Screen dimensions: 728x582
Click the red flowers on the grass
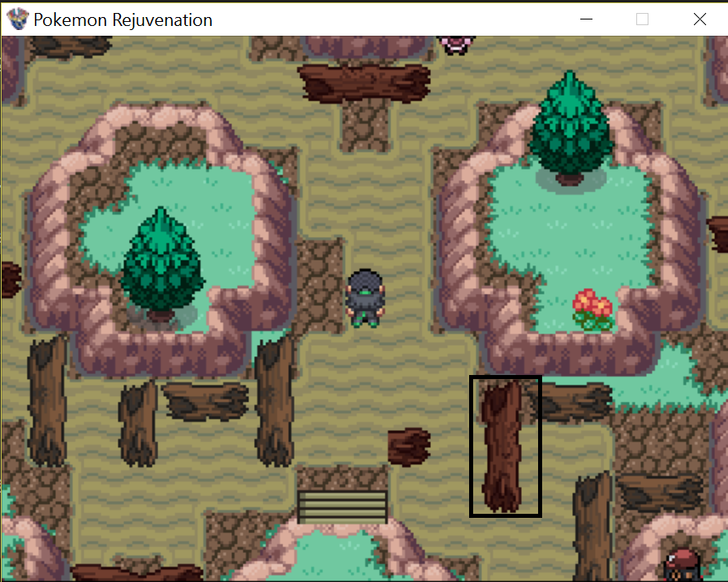593,309
